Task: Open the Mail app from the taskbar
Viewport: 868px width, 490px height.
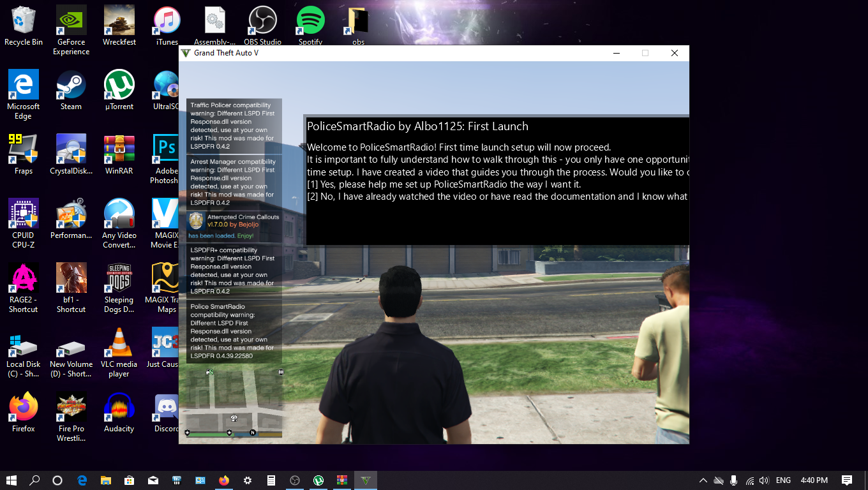Action: click(153, 480)
